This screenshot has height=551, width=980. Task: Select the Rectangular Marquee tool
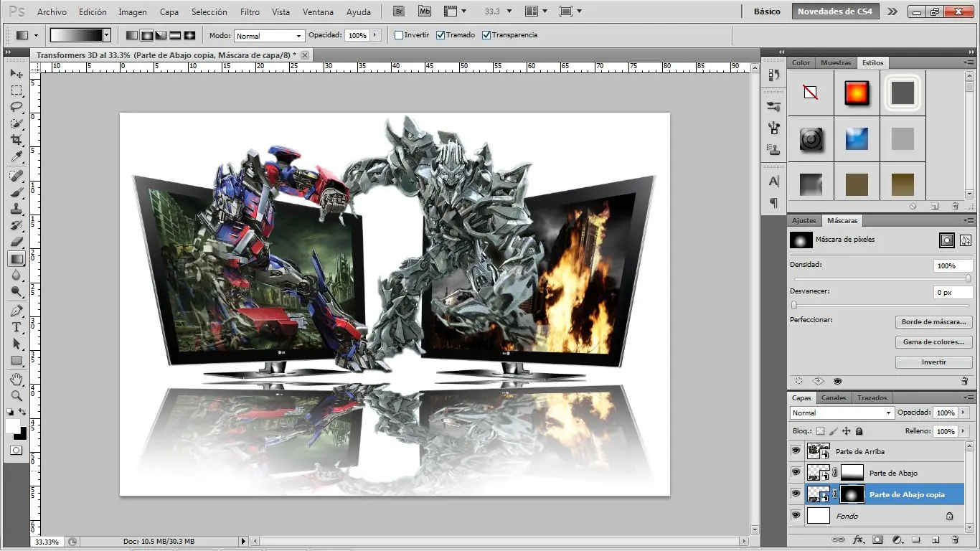click(x=17, y=90)
